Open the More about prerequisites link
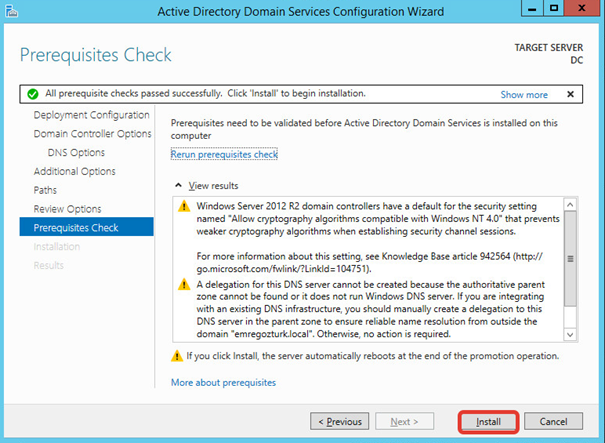605x443 pixels. pos(223,382)
